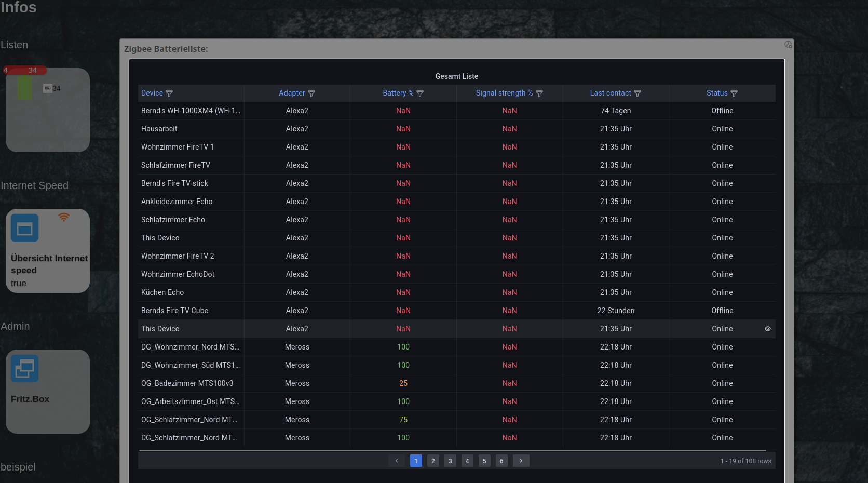The height and width of the screenshot is (483, 868).
Task: Select Wohnzimmer FireTV 2 row
Action: click(x=457, y=256)
